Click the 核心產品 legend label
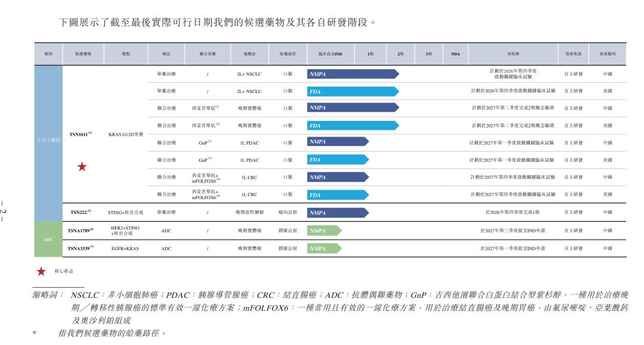Viewport: 644px width, 345px height. click(64, 271)
